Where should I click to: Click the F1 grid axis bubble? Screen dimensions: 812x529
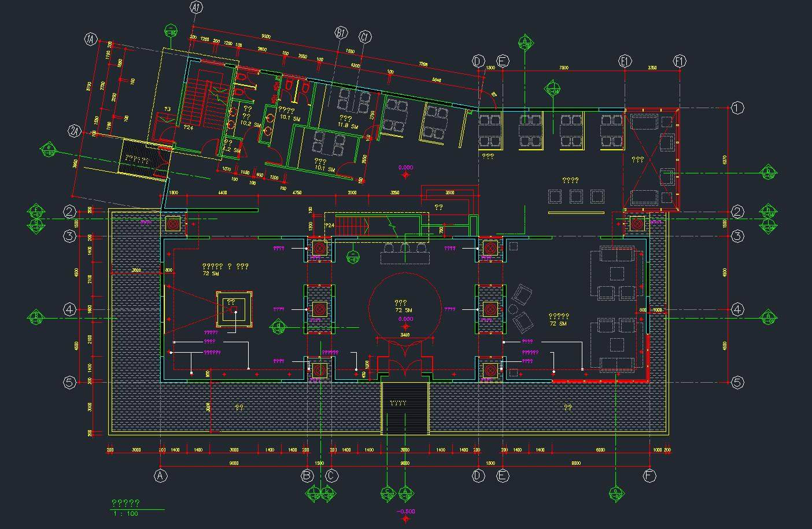point(680,61)
